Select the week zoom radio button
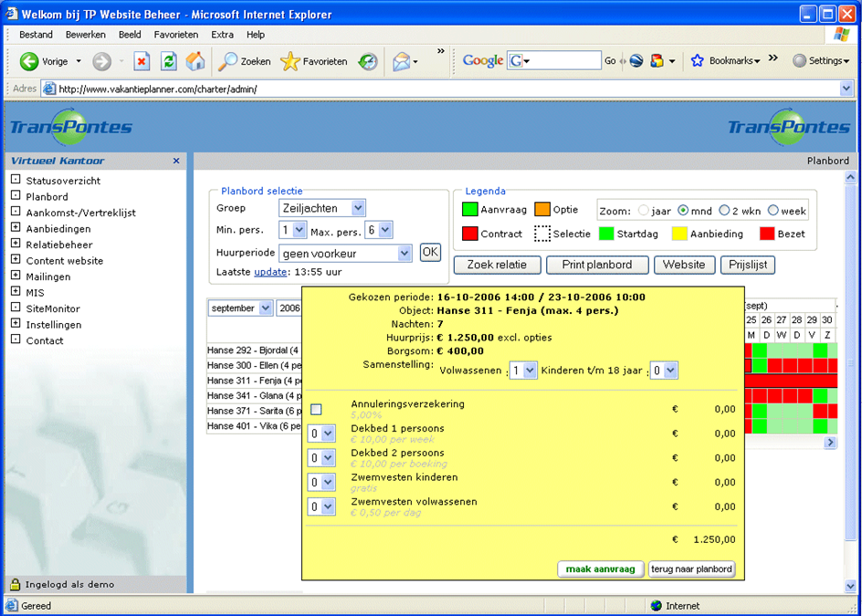The height and width of the screenshot is (616, 862). (x=773, y=211)
